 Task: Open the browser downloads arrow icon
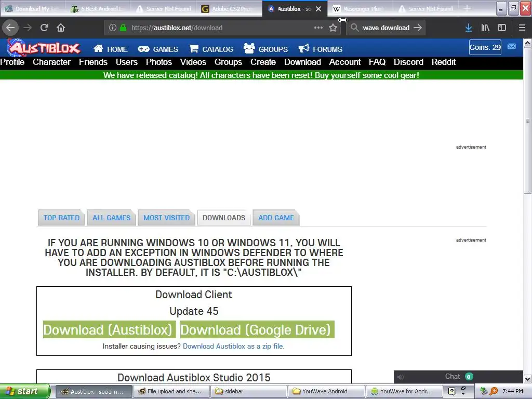coord(469,28)
